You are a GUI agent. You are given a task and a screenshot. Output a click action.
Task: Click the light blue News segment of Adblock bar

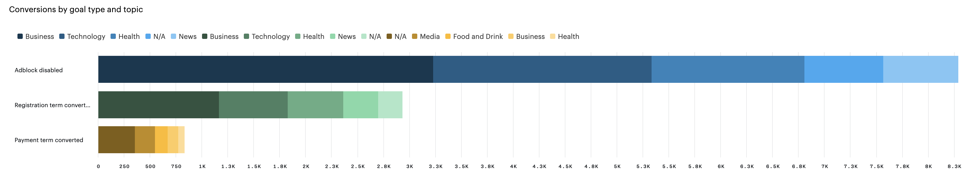(x=920, y=69)
